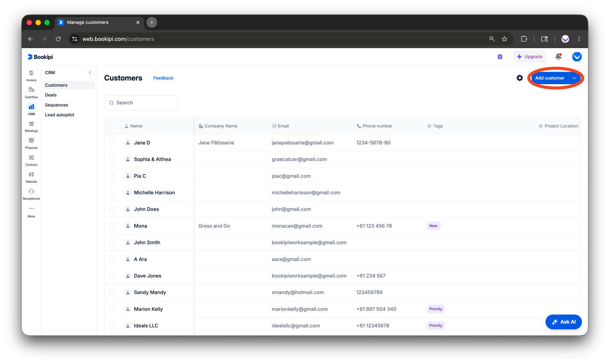Screen dimensions: 610x364
Task: Select the Sophia & Althea row checkbox
Action: tap(112, 159)
